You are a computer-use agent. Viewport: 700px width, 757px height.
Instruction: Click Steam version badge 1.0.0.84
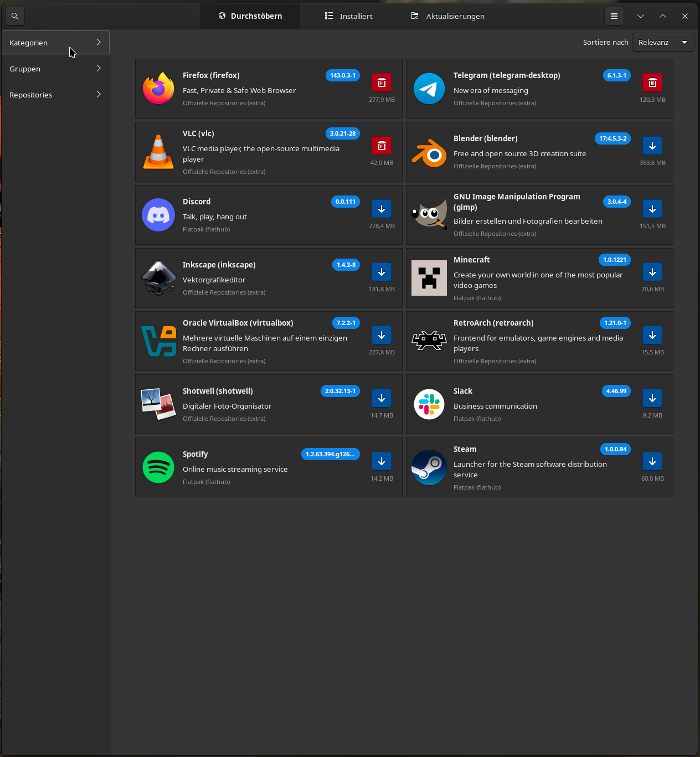click(615, 449)
